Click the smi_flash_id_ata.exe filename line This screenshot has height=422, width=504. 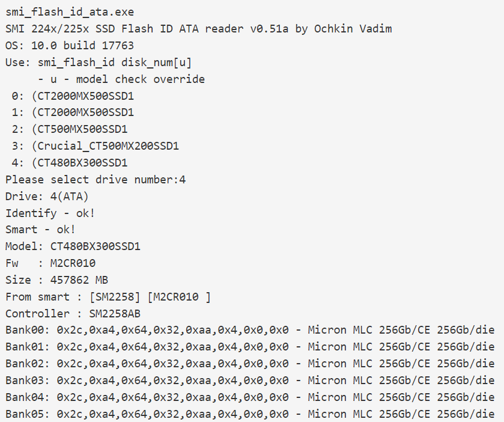tap(70, 12)
